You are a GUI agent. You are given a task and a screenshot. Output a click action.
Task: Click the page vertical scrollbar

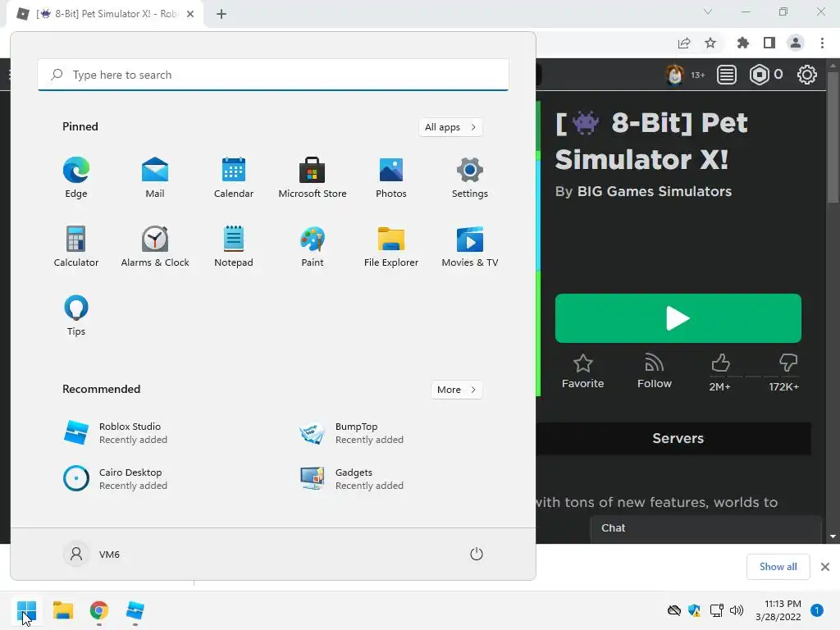(833, 137)
